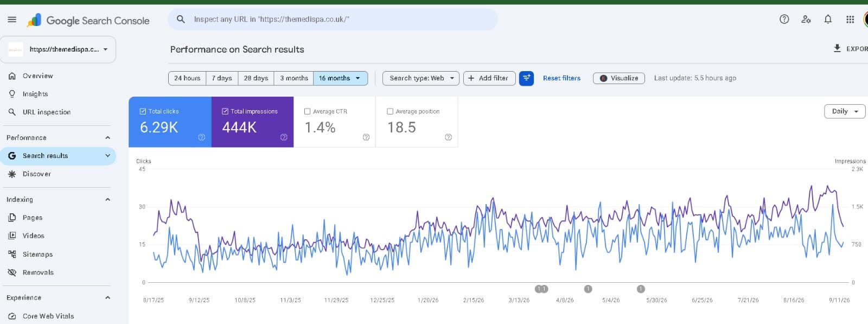868x324 pixels.
Task: Enable the Average position checkbox
Action: (390, 111)
